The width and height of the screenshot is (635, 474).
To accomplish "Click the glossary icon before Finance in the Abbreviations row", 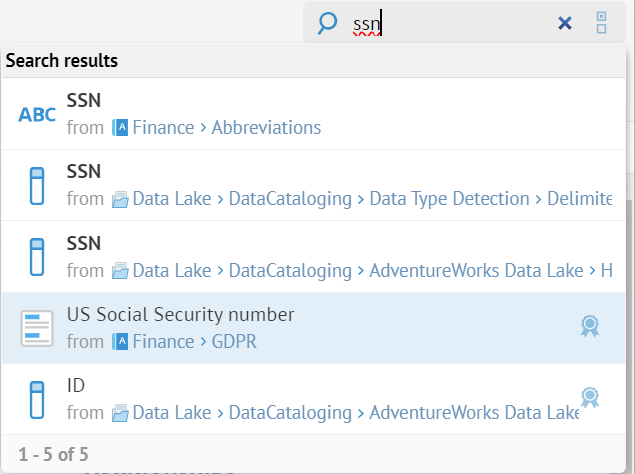I will click(120, 128).
